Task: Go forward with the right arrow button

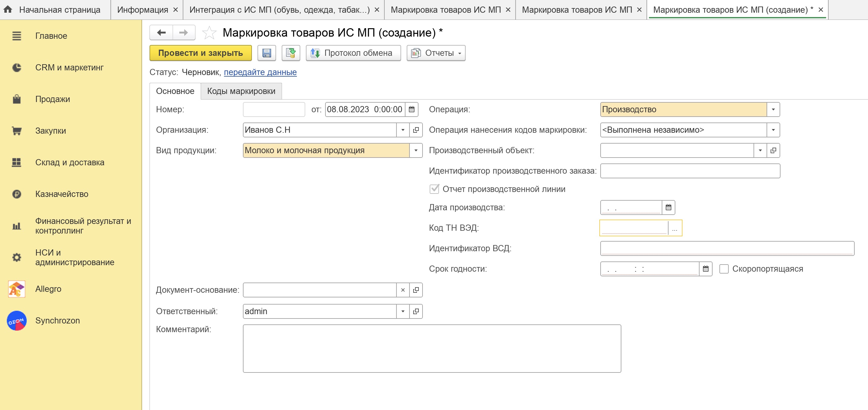Action: 184,33
